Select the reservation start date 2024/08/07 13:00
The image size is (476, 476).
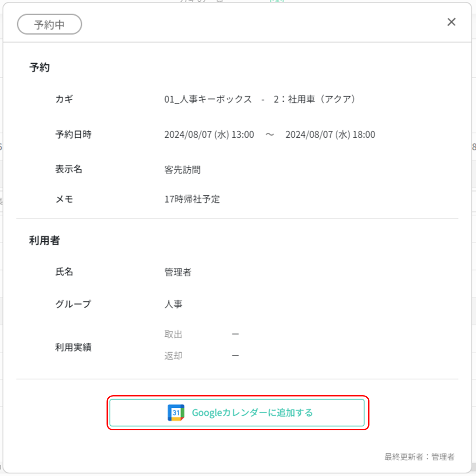[x=209, y=135]
